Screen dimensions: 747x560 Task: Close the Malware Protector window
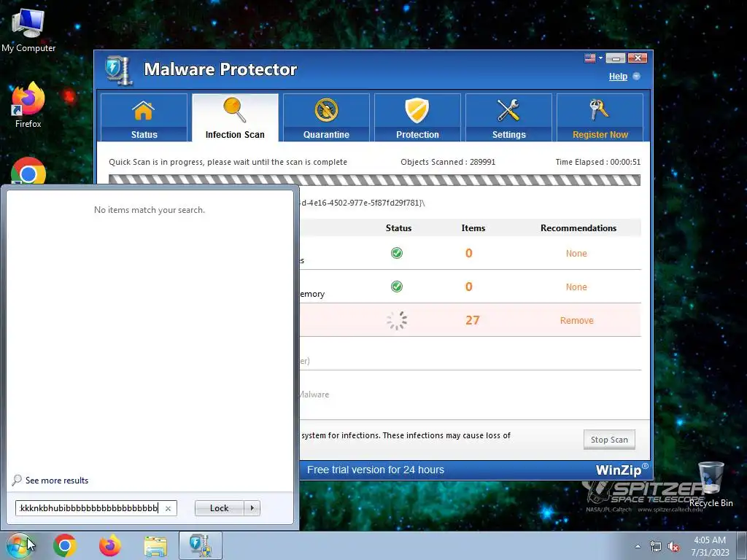click(638, 58)
